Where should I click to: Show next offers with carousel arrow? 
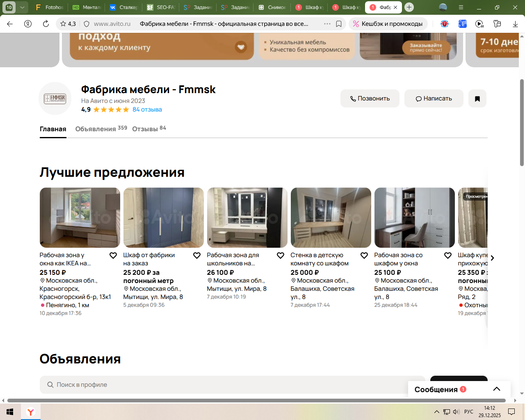[492, 258]
